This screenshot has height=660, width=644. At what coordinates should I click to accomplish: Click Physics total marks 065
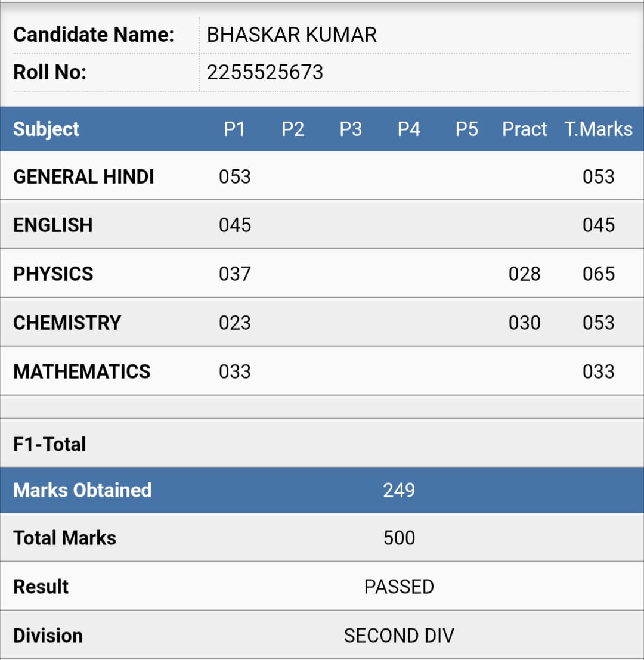(x=599, y=274)
